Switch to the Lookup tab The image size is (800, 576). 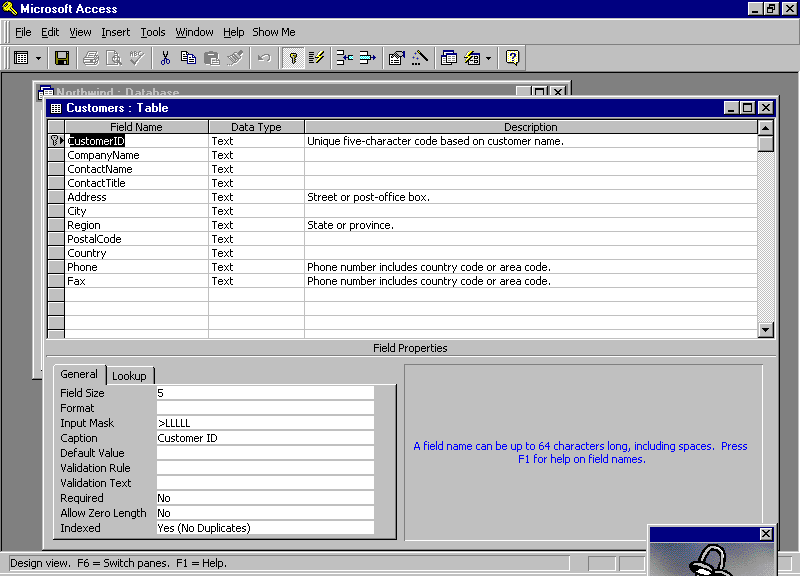click(x=129, y=376)
